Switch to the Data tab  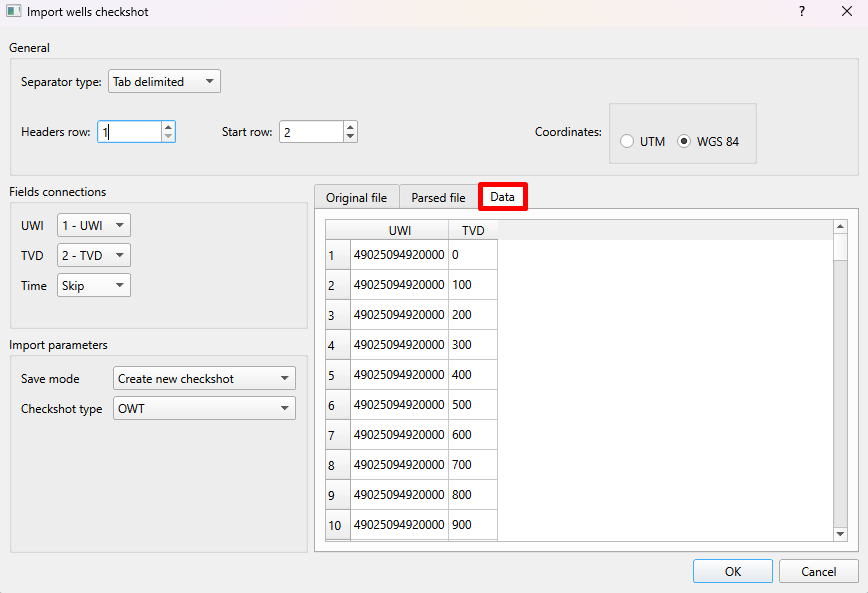click(x=503, y=197)
